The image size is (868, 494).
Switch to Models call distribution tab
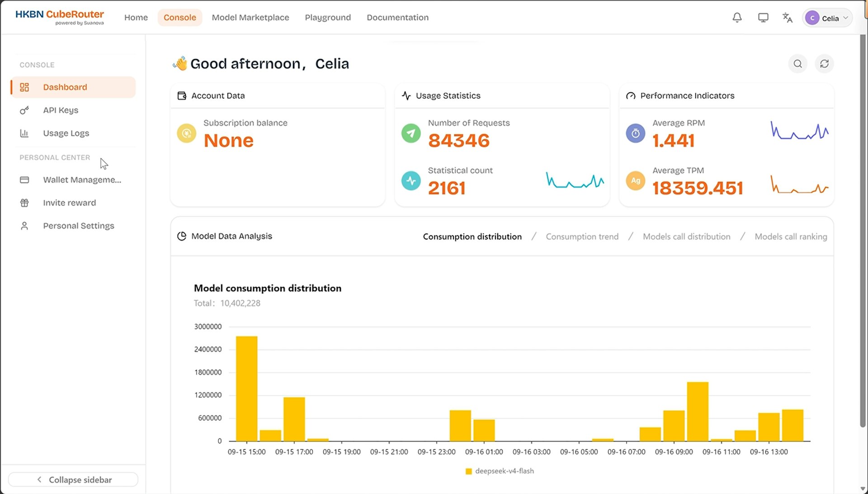pos(686,236)
